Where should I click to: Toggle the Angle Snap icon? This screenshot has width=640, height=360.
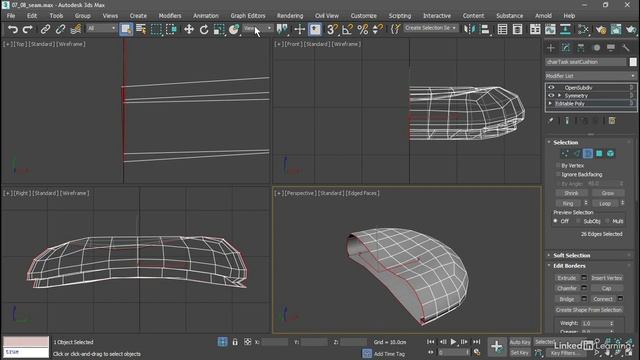(x=347, y=29)
